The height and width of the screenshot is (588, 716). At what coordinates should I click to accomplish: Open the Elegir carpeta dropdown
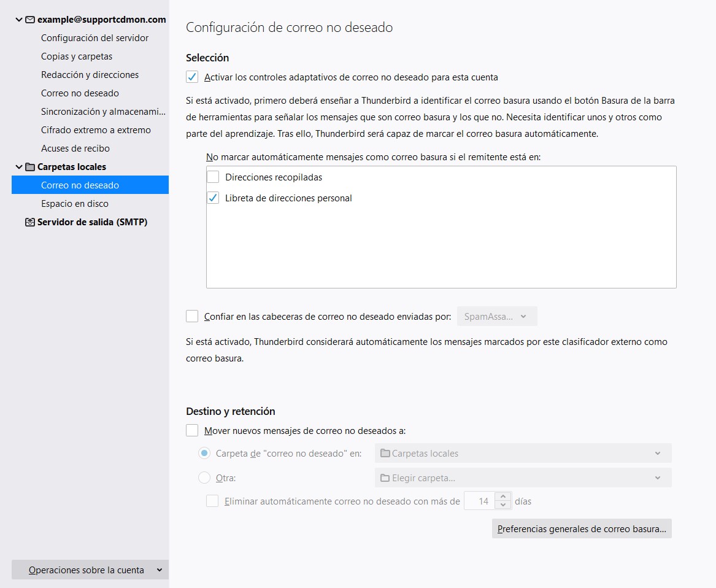click(523, 478)
